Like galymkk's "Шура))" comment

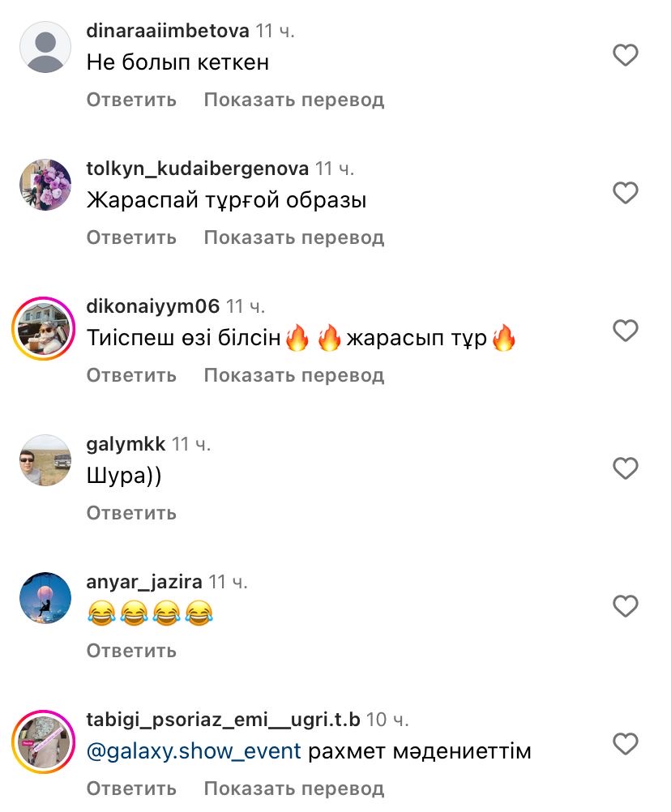[625, 468]
